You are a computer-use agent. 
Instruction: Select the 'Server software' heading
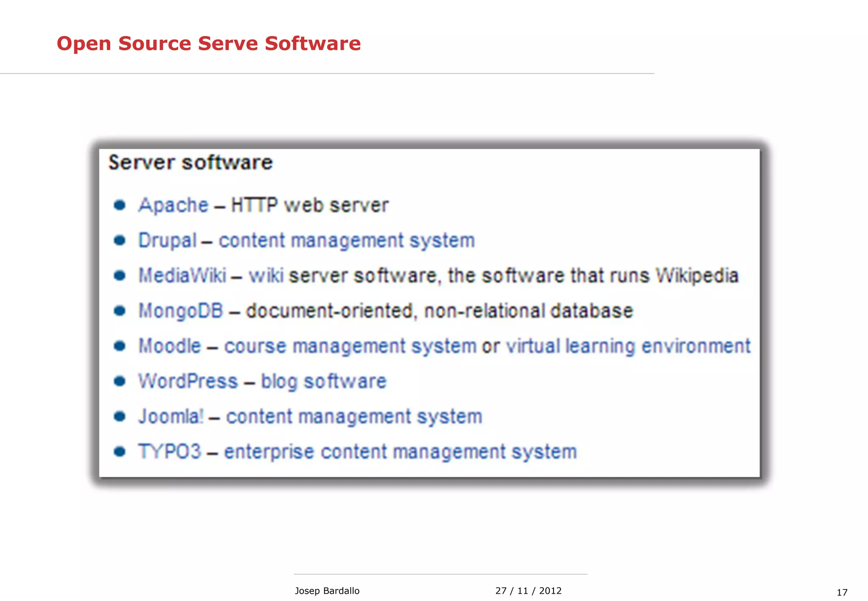pyautogui.click(x=190, y=163)
